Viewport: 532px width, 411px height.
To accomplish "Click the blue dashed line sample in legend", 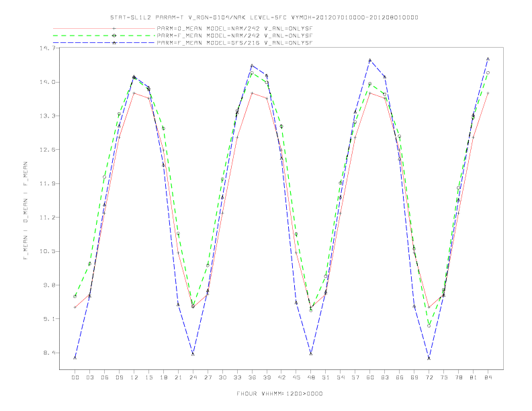I will [x=104, y=43].
